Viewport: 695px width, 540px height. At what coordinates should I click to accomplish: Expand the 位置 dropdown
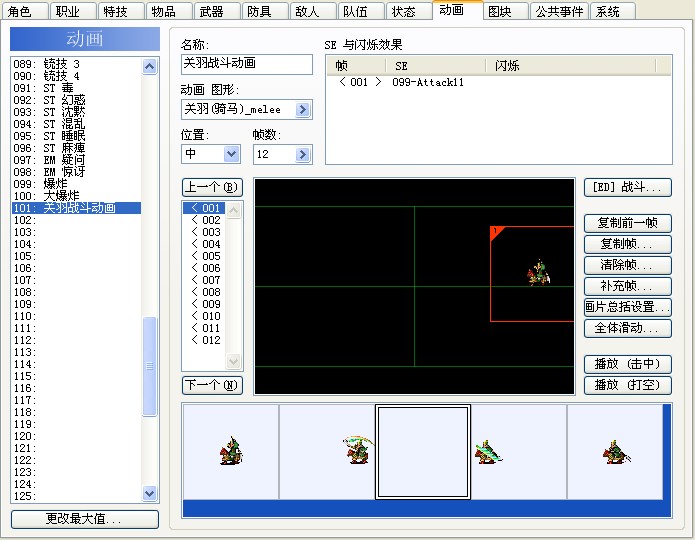click(231, 154)
